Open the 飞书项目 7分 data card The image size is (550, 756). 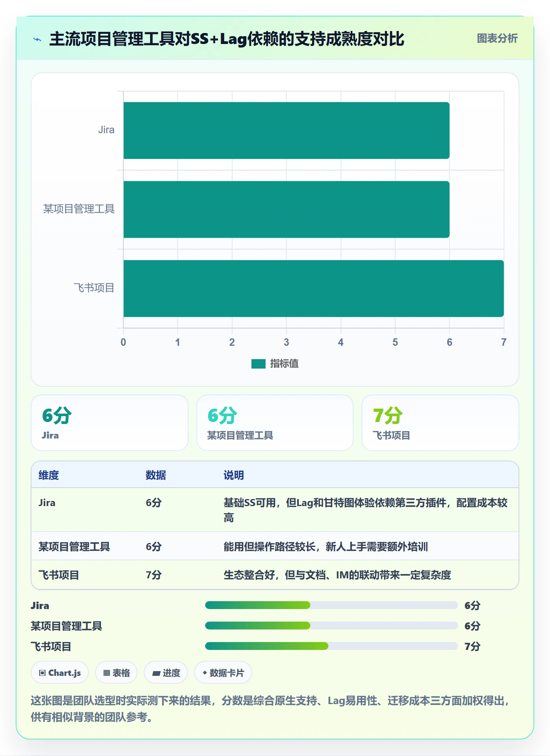(x=440, y=423)
